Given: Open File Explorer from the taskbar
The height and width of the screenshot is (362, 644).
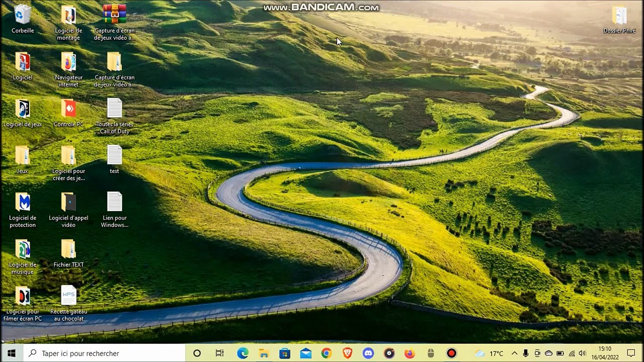Looking at the screenshot, I should click(x=264, y=353).
